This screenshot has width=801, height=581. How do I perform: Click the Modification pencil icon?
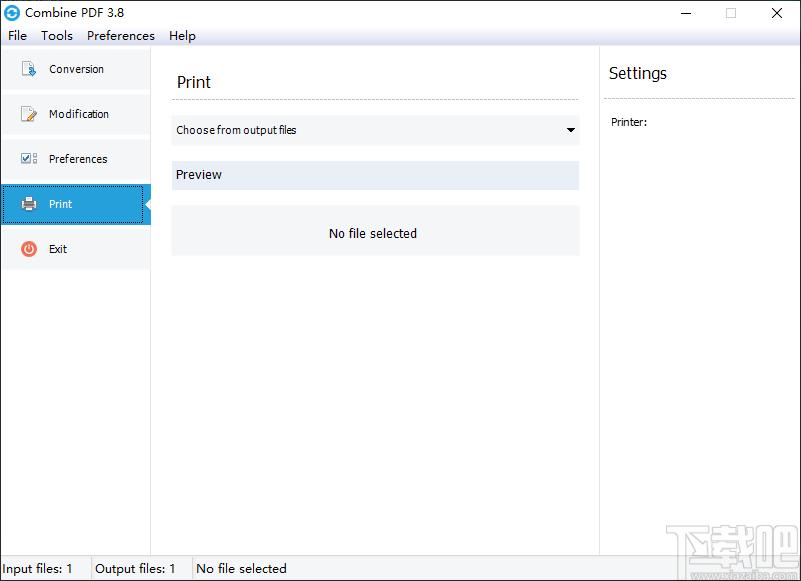(29, 114)
